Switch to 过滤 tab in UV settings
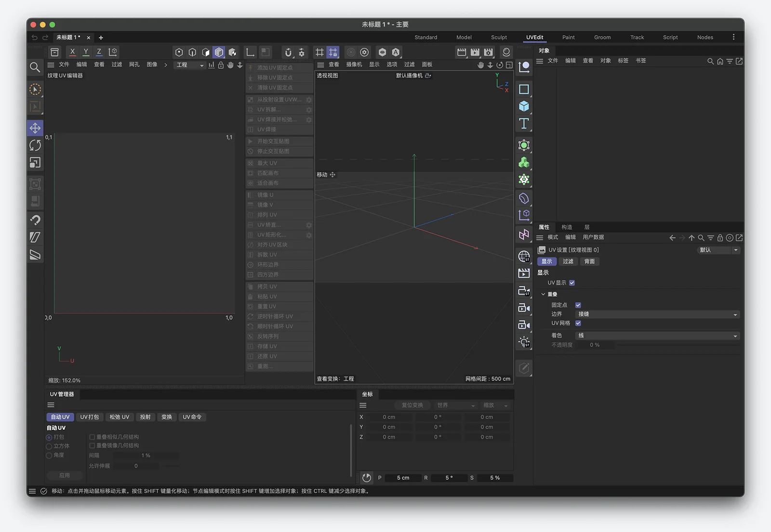Viewport: 771px width, 532px height. click(x=568, y=261)
